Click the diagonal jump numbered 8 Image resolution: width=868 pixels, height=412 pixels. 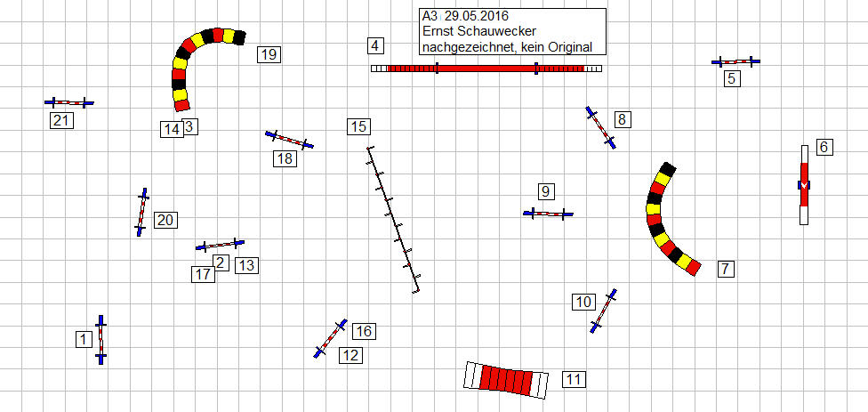[601, 127]
